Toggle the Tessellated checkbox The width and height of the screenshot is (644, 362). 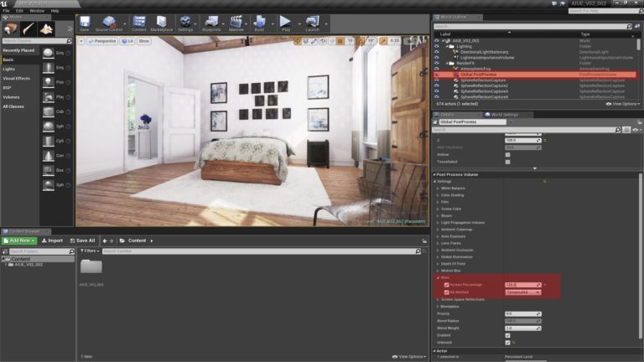coord(507,162)
